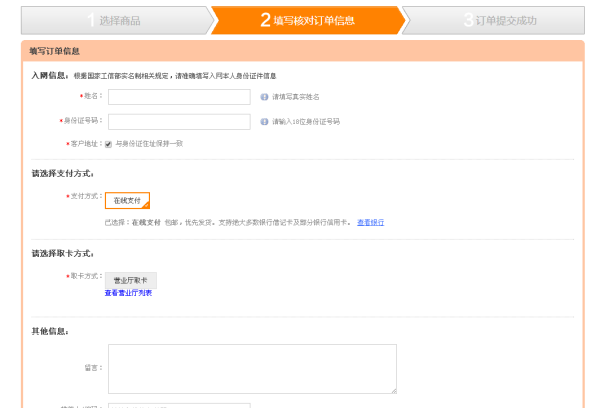Click the resize grip of the 留言 box
This screenshot has height=408, width=600.
pos(393,390)
